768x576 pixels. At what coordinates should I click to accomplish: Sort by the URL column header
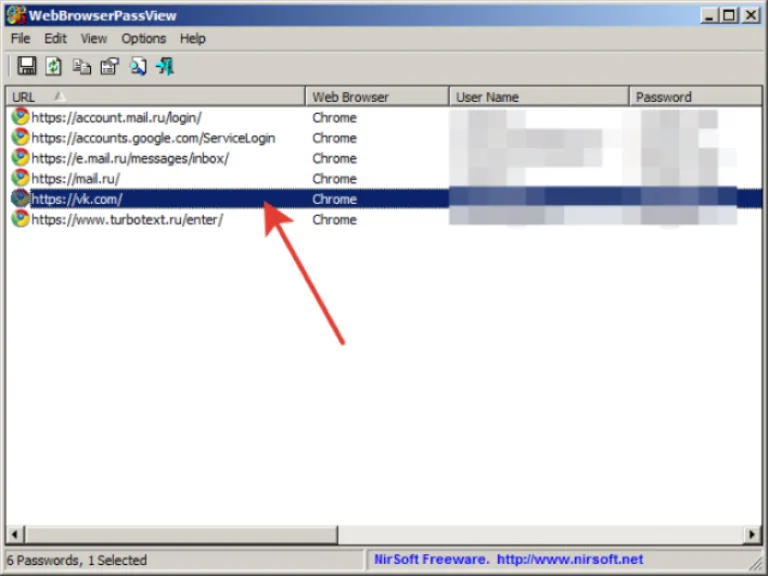tap(155, 96)
